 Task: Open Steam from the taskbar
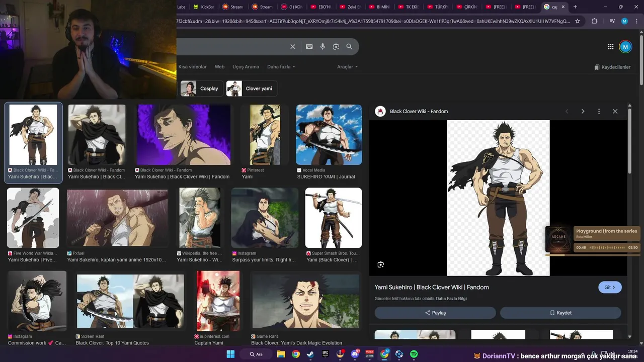310,354
